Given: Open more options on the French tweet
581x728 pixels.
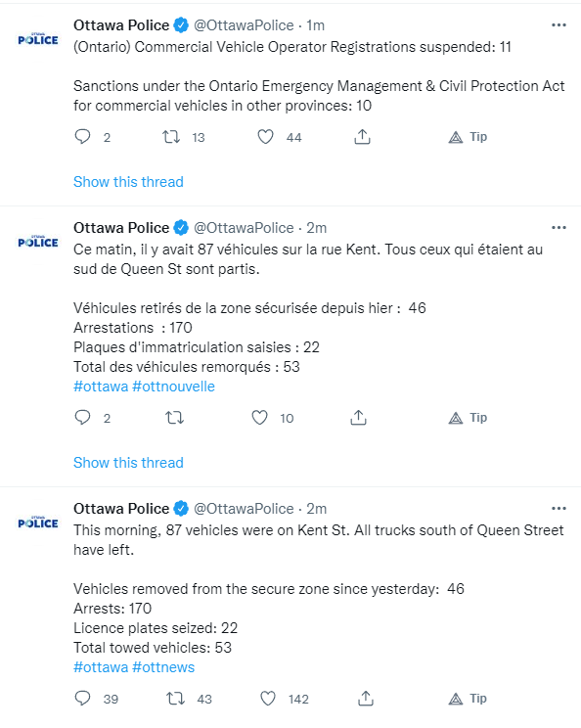Looking at the screenshot, I should [559, 227].
